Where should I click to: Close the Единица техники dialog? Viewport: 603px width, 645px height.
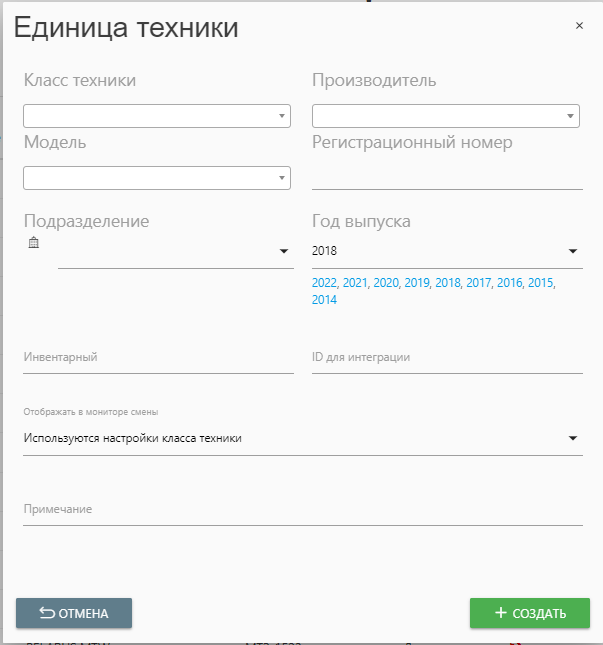[579, 26]
